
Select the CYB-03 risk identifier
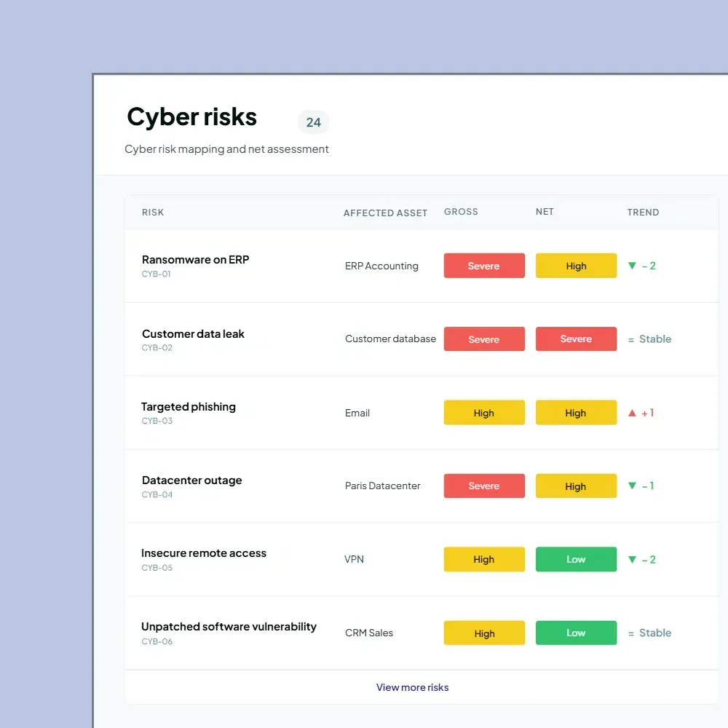click(157, 421)
